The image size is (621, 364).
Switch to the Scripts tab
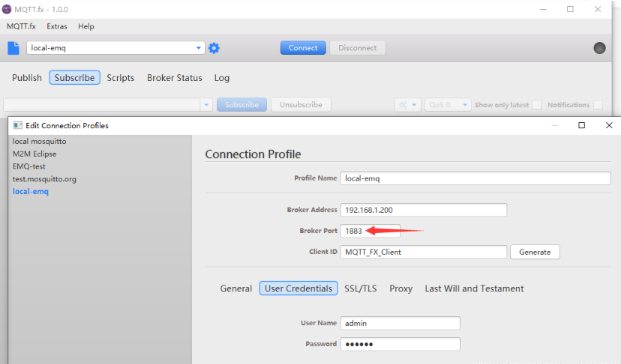click(x=121, y=78)
